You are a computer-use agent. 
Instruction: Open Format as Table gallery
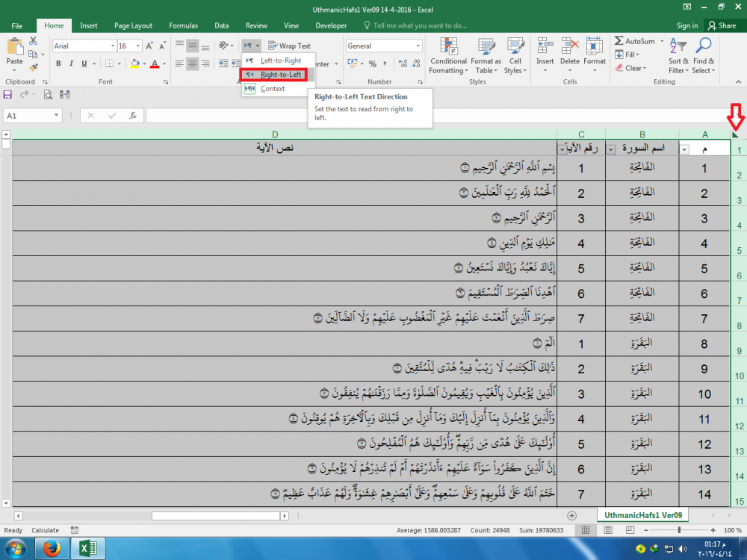coord(486,56)
